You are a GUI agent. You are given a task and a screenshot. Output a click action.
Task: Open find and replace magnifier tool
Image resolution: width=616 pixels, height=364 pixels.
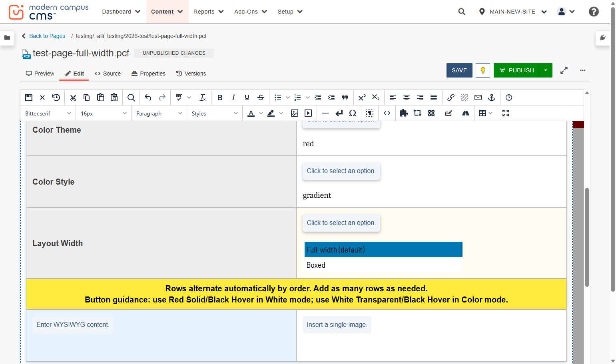click(x=131, y=97)
